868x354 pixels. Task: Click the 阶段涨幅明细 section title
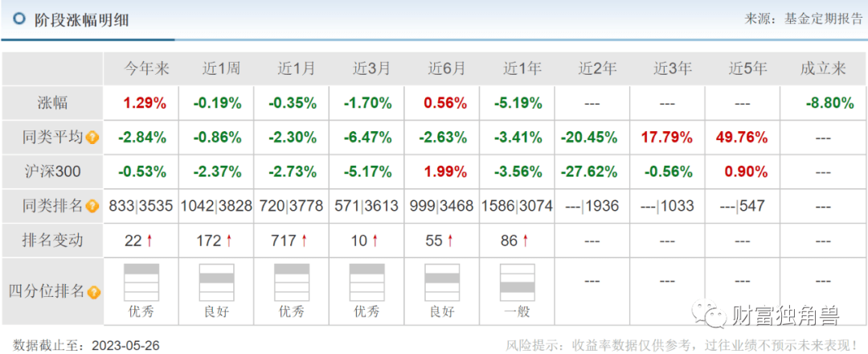81,19
